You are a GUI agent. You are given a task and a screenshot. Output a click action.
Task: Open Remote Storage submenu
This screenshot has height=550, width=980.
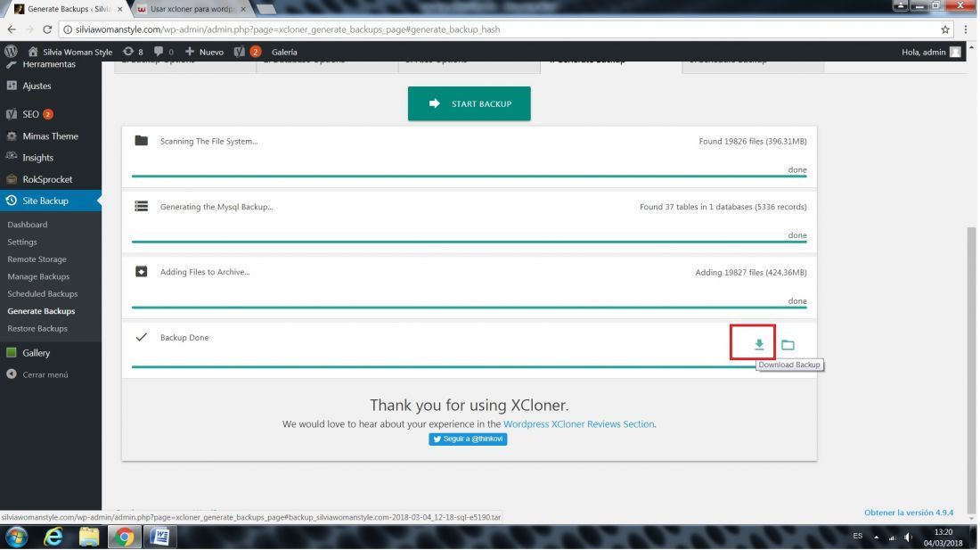[x=37, y=259]
